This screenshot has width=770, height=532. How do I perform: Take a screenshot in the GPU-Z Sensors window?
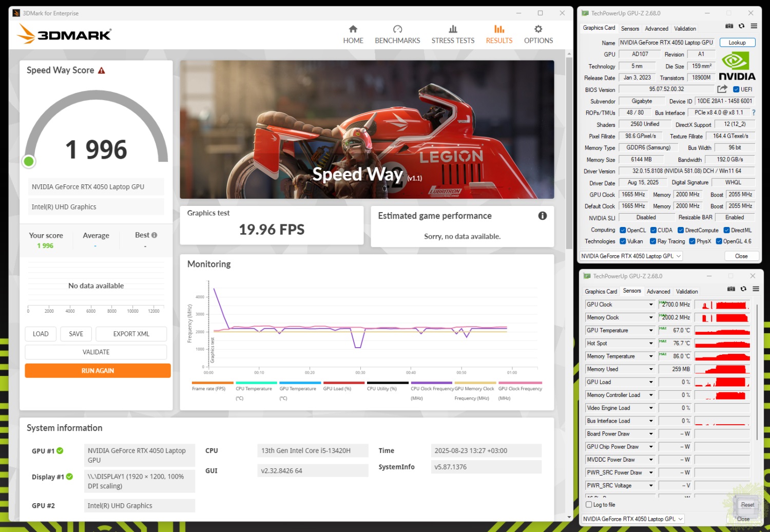pos(731,289)
